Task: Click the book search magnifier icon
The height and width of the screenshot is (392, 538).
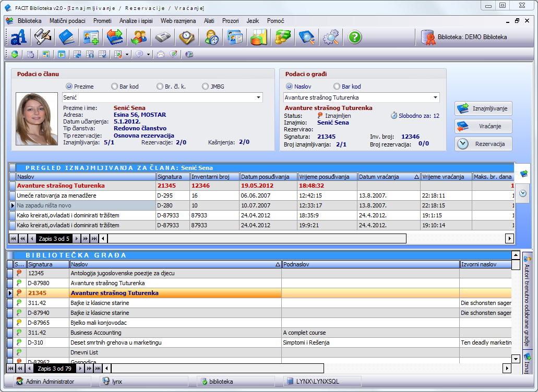Action: [x=307, y=38]
